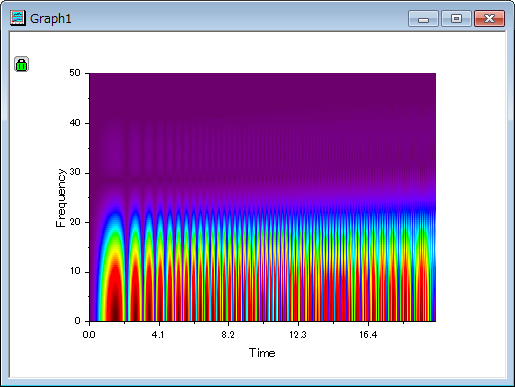Viewport: 515px width, 387px height.
Task: Select the Time axis title
Action: (x=262, y=353)
